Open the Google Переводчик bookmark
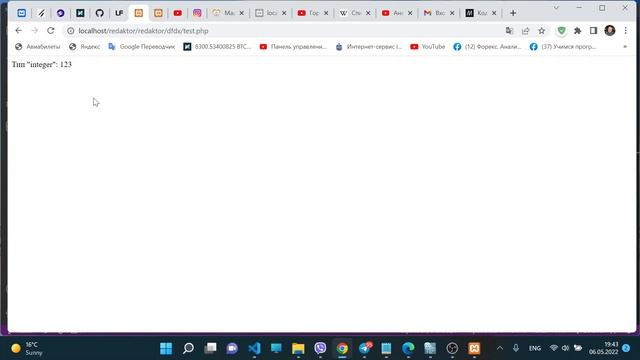Screen dimensions: 640x360 coord(142,47)
